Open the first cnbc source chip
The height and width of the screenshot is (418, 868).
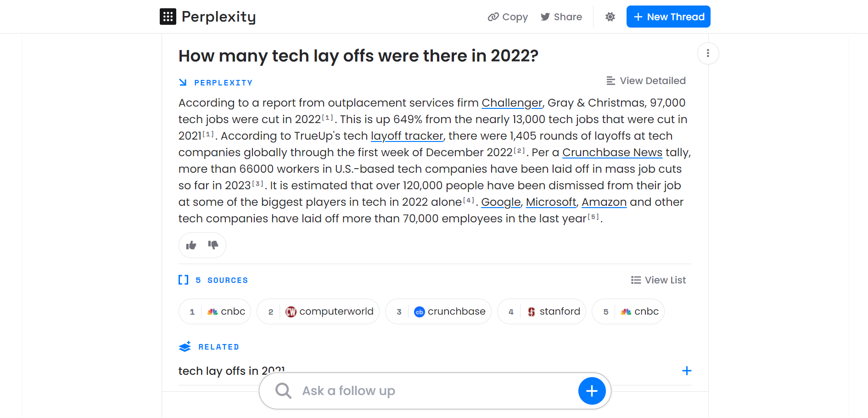coord(215,311)
